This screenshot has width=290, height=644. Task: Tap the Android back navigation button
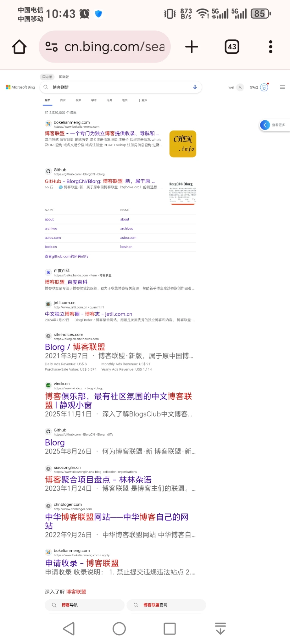69,629
